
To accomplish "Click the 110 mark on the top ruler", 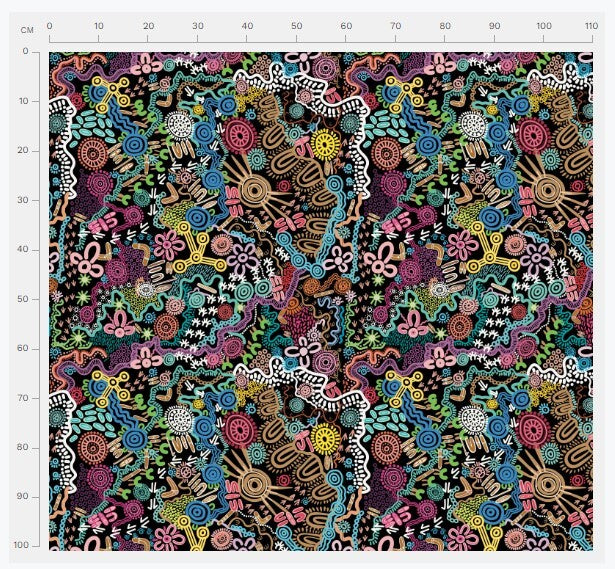I will tap(590, 27).
